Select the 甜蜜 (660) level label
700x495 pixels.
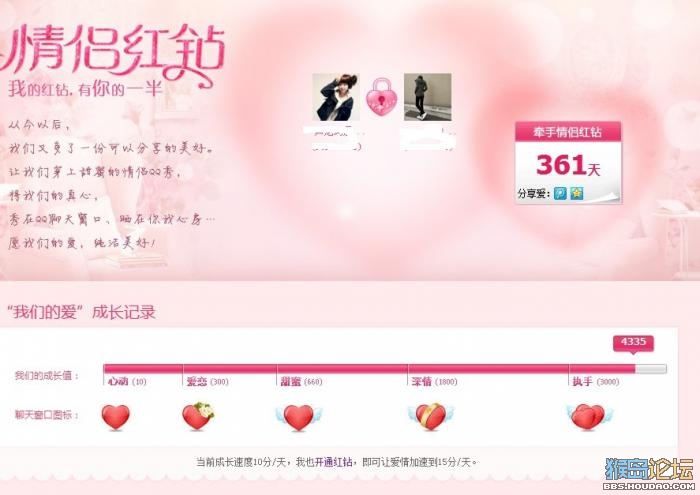(301, 382)
